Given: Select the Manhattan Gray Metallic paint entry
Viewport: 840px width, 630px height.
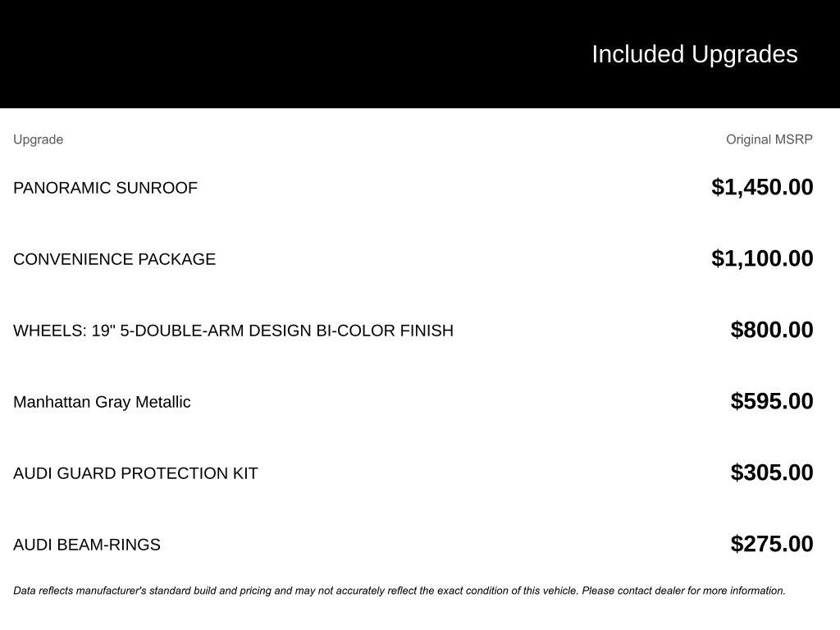Looking at the screenshot, I should 102,402.
